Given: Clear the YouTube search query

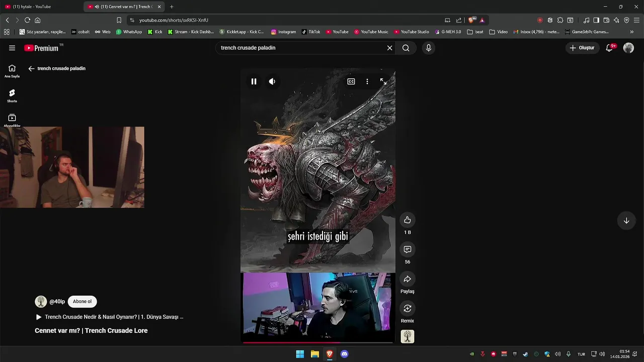Looking at the screenshot, I should click(389, 48).
